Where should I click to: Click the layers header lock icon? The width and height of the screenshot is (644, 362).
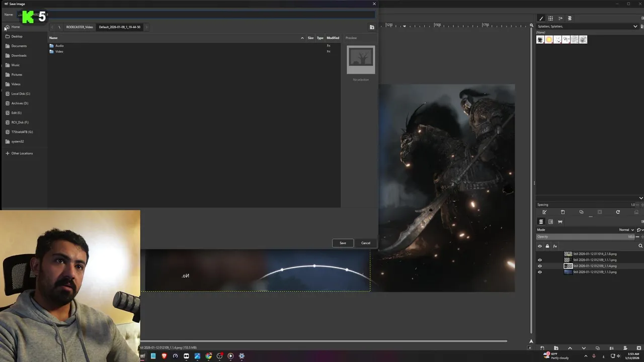click(x=547, y=246)
